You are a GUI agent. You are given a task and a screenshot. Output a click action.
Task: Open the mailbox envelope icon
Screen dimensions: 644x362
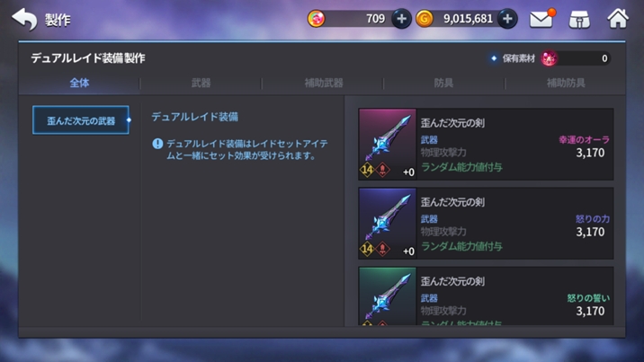542,19
